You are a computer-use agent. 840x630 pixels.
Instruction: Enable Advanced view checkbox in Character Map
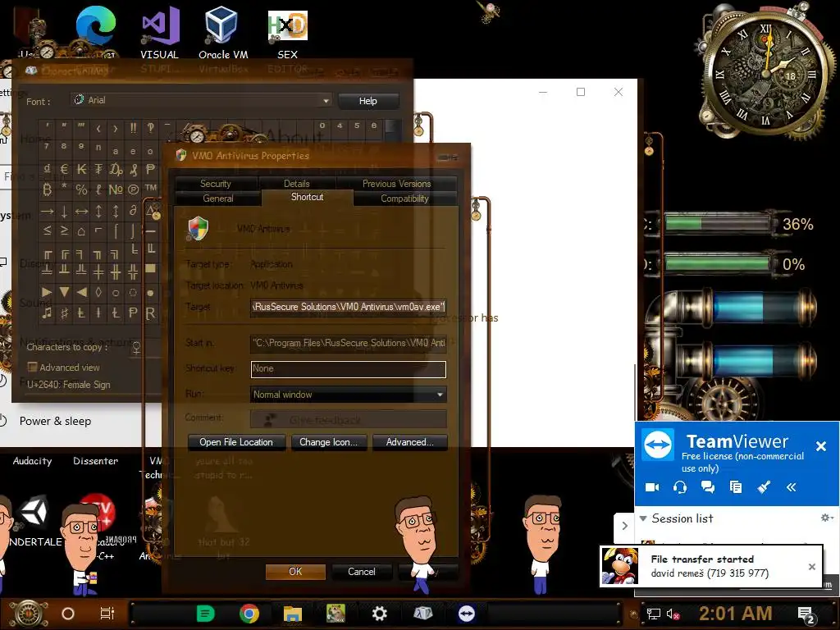pos(33,367)
